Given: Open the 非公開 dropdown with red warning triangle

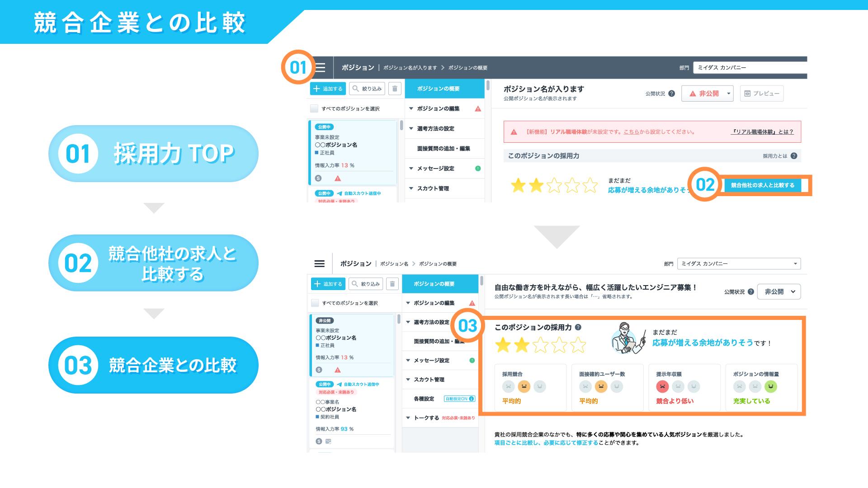Looking at the screenshot, I should (707, 94).
